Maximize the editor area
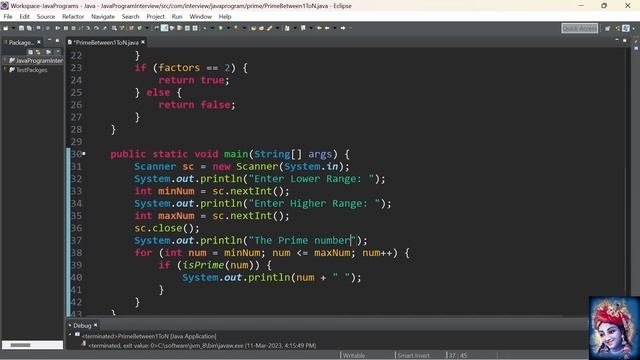This screenshot has width=640, height=360. coord(624,40)
